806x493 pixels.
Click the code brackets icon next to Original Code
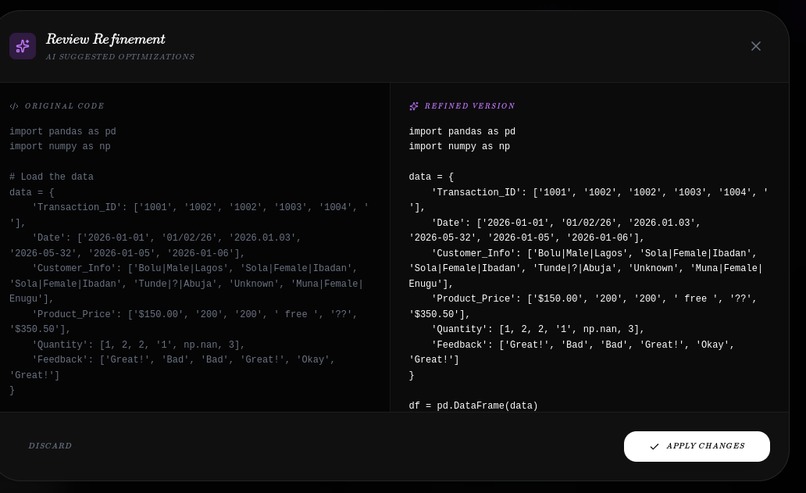(14, 106)
